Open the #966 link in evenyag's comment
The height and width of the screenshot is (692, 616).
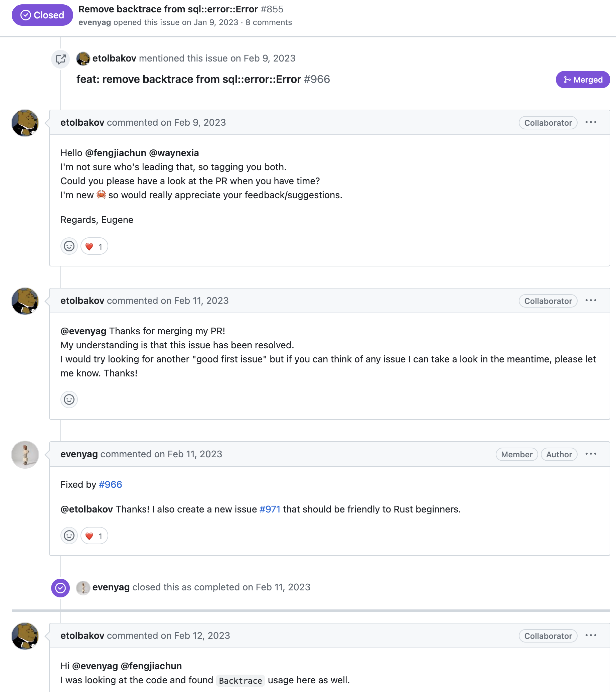point(110,485)
